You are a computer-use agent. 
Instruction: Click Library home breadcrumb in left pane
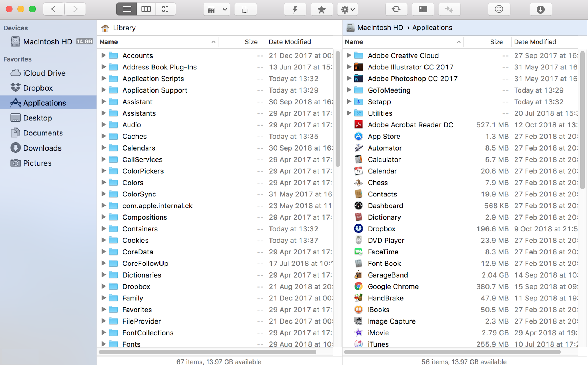click(x=118, y=28)
